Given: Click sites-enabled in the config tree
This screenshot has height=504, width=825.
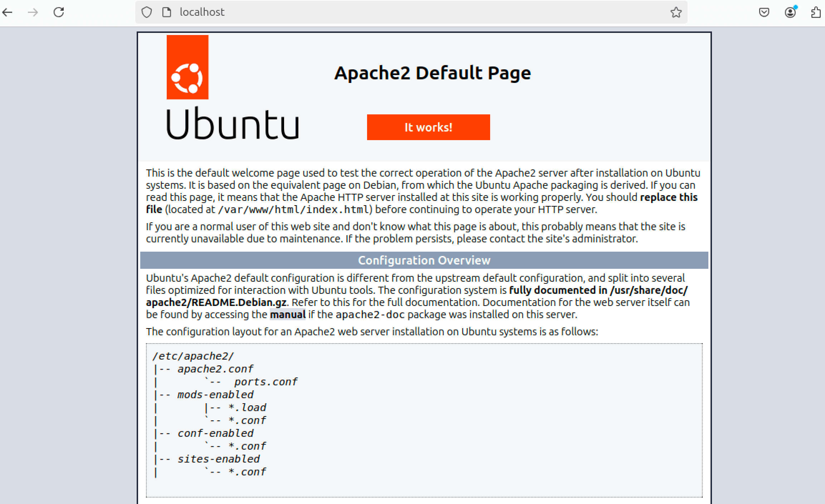Looking at the screenshot, I should [x=219, y=459].
